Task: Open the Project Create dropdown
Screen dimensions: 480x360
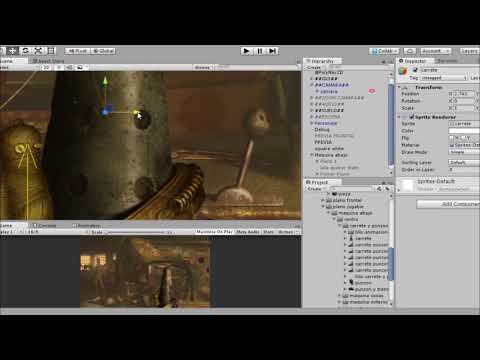Action: point(315,189)
